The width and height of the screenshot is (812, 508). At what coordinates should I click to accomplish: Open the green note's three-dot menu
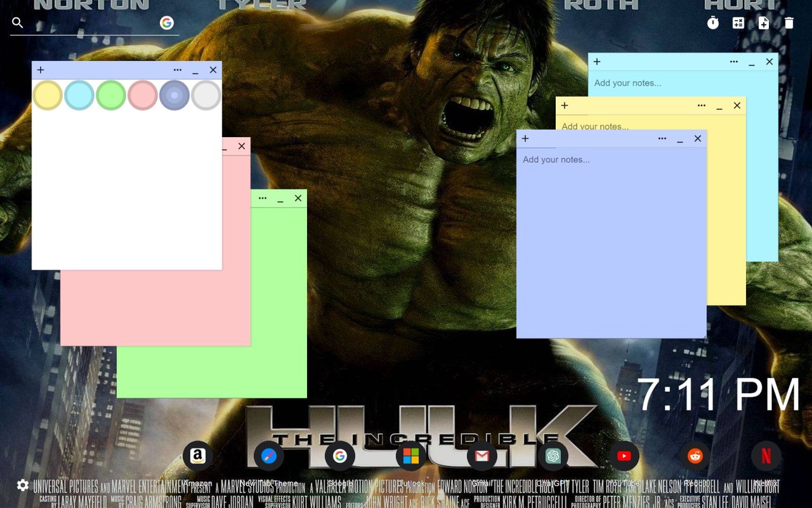(263, 198)
